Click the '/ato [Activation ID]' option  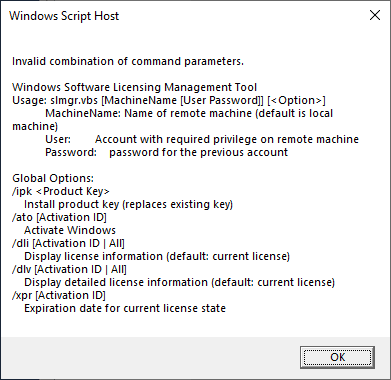(59, 217)
